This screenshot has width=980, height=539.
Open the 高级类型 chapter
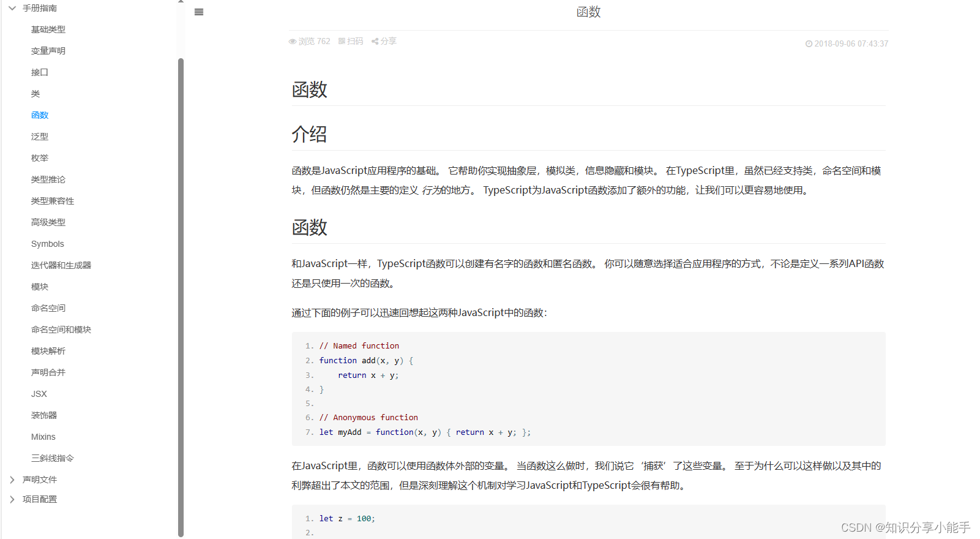point(48,222)
